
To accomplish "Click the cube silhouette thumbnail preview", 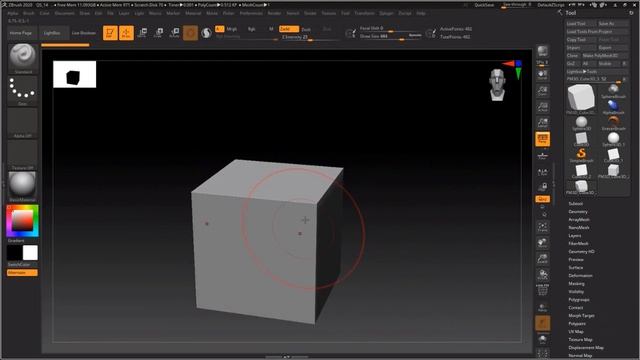I will (74, 74).
